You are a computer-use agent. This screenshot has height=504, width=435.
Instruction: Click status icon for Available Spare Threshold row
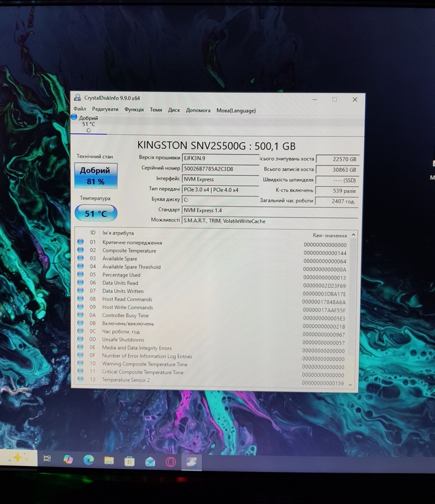click(80, 266)
